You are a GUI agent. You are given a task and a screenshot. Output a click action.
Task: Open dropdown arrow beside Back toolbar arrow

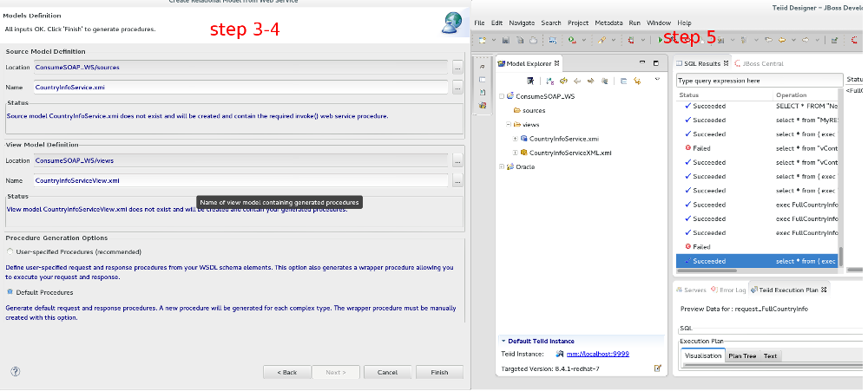(x=793, y=41)
